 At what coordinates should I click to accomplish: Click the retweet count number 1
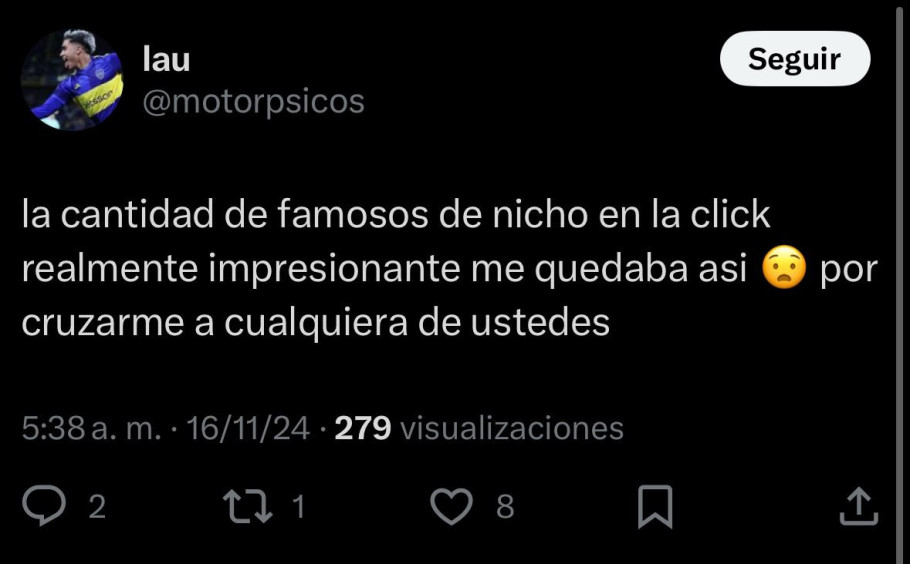(x=299, y=507)
